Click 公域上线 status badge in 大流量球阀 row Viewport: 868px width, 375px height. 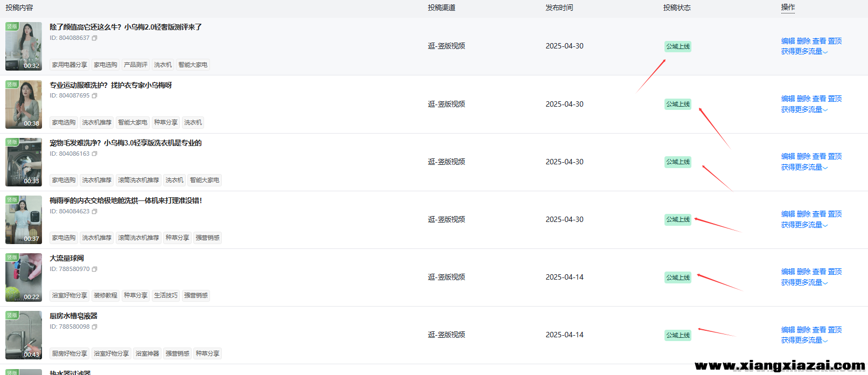[677, 277]
